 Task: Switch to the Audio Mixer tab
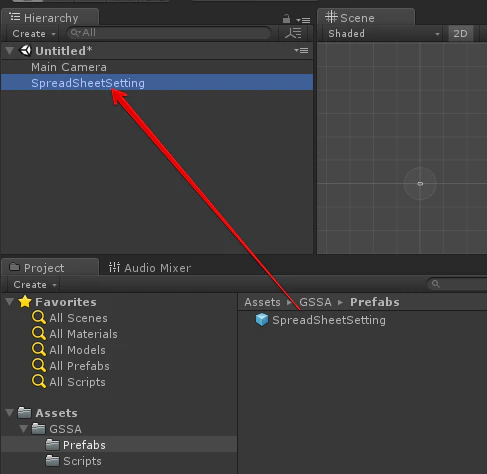coord(150,268)
